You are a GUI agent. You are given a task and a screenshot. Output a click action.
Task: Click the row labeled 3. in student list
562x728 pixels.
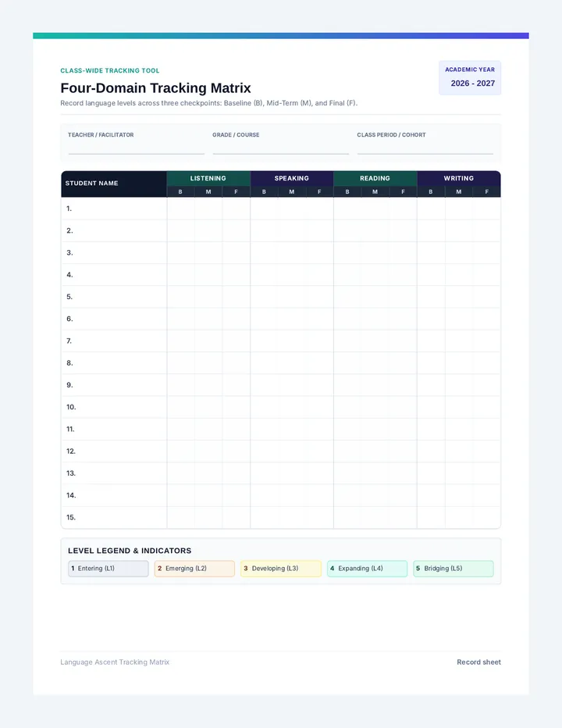[x=281, y=252]
